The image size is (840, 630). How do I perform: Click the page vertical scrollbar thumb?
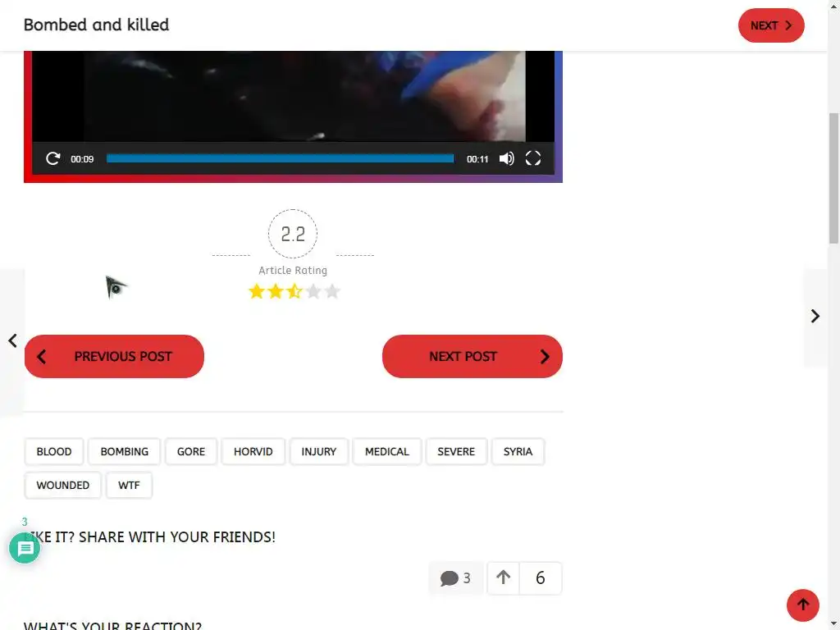tap(833, 178)
